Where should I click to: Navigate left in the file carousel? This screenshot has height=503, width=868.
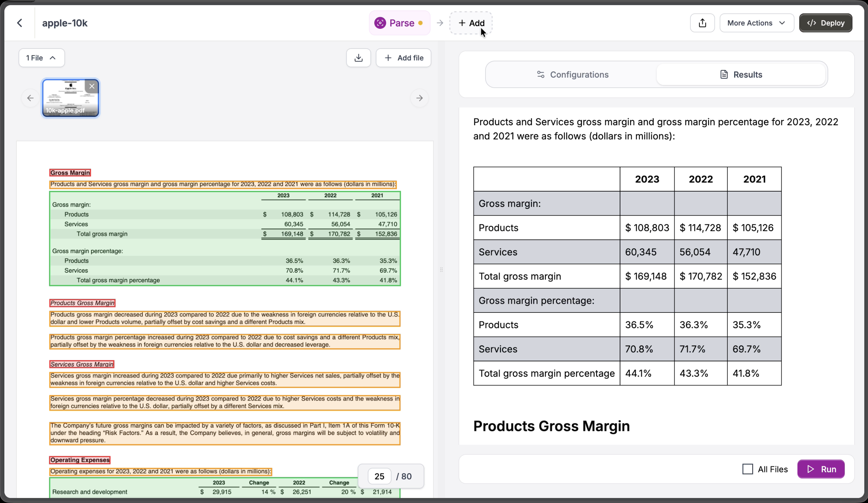(x=30, y=98)
